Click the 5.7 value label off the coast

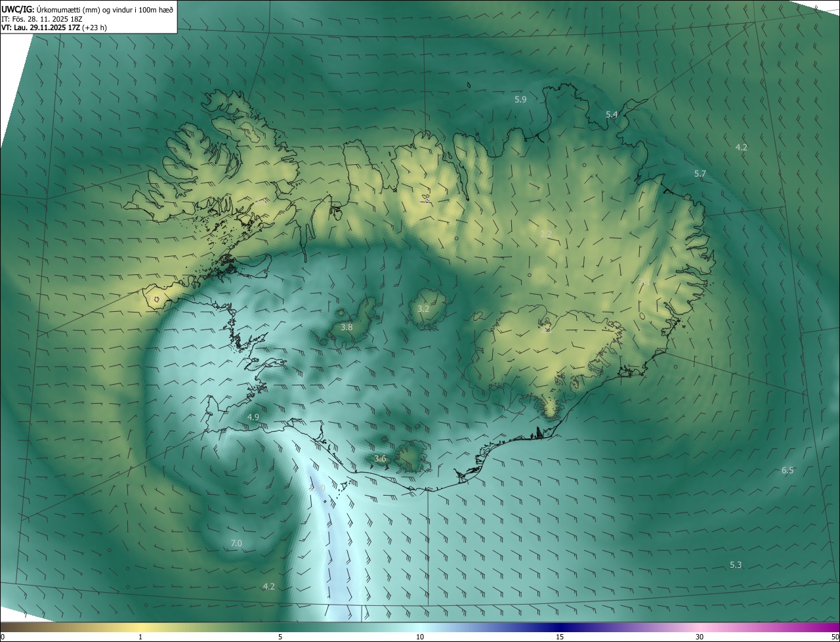(x=700, y=174)
